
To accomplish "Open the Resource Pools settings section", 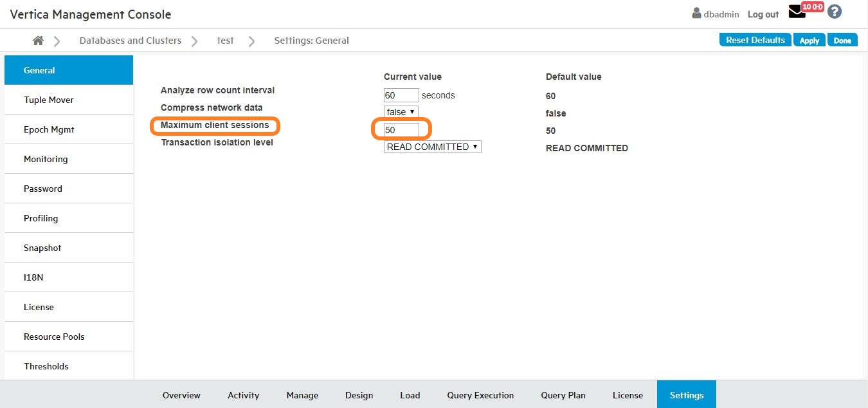I will [54, 337].
